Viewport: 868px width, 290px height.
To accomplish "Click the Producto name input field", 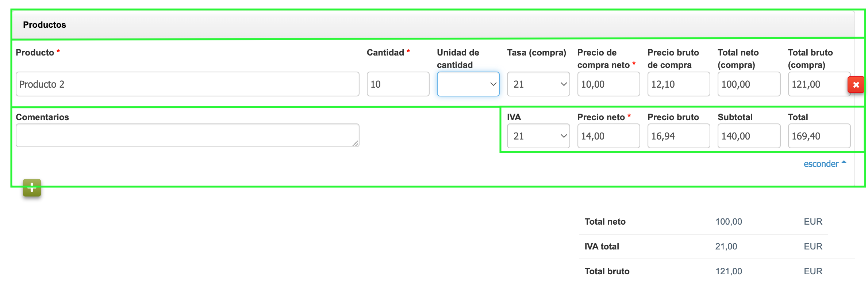I will 187,84.
